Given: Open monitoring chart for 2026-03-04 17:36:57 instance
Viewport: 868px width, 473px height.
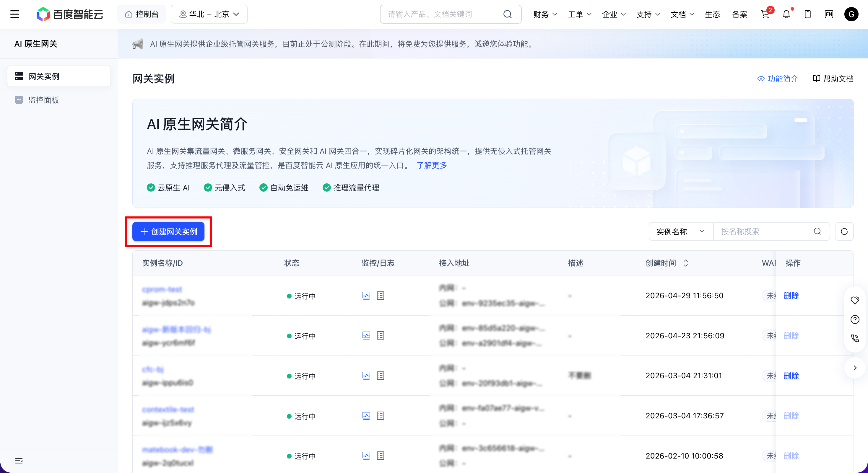Looking at the screenshot, I should pos(366,416).
